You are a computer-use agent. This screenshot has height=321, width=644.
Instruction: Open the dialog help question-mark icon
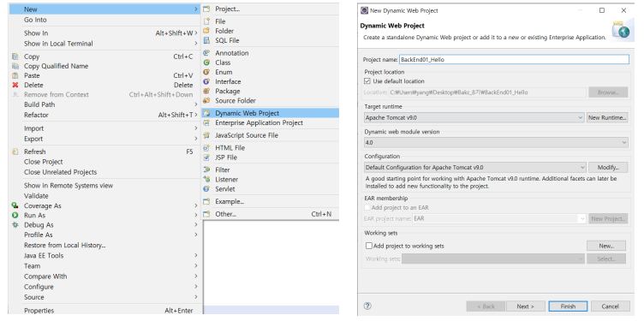(367, 306)
